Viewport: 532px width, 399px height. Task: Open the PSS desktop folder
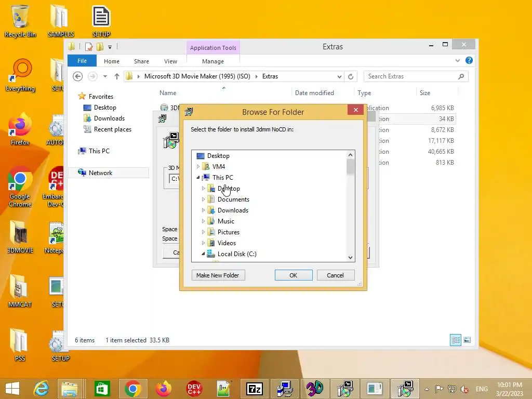[x=20, y=345]
